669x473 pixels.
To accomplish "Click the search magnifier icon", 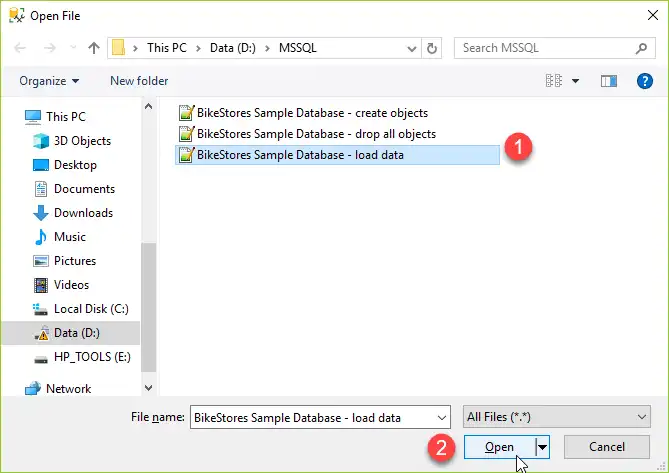I will [641, 48].
